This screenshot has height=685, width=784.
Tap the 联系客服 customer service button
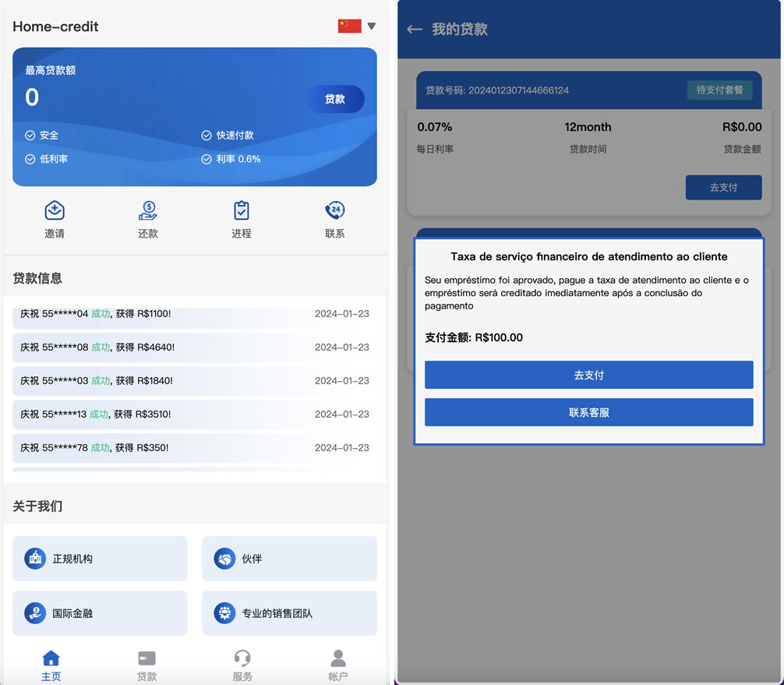(x=588, y=412)
